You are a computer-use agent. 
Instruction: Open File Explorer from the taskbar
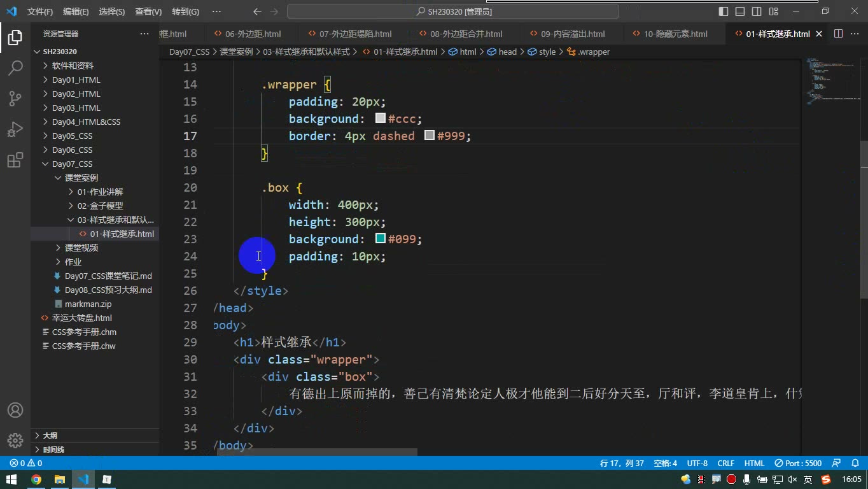[60, 479]
